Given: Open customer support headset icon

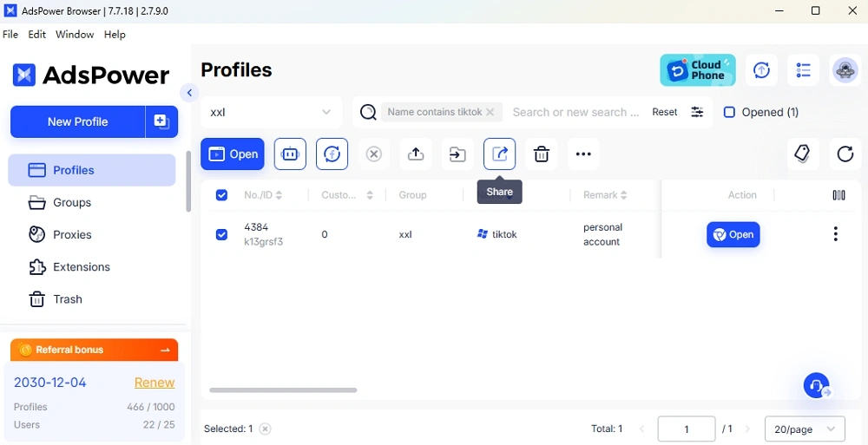Looking at the screenshot, I should (x=816, y=386).
